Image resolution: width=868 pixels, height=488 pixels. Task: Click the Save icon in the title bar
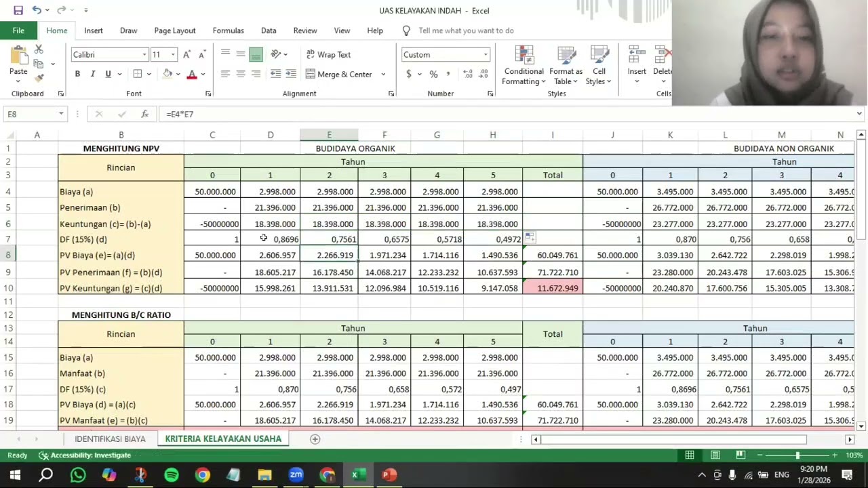[18, 10]
